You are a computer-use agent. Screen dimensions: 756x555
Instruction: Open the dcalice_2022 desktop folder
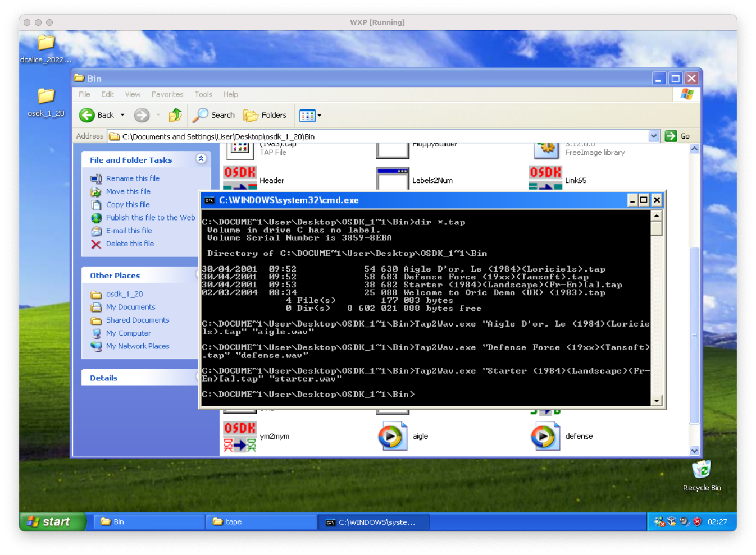[46, 48]
